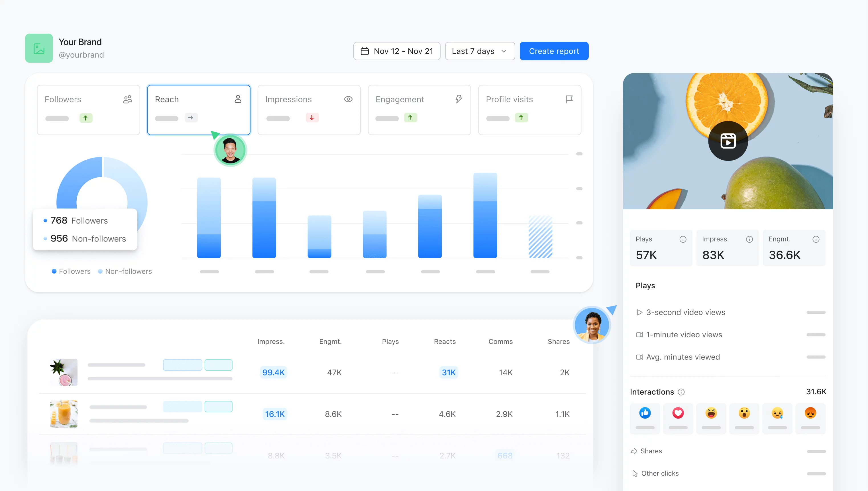Click the first post thumbnail image
This screenshot has width=868, height=491.
pos(64,373)
